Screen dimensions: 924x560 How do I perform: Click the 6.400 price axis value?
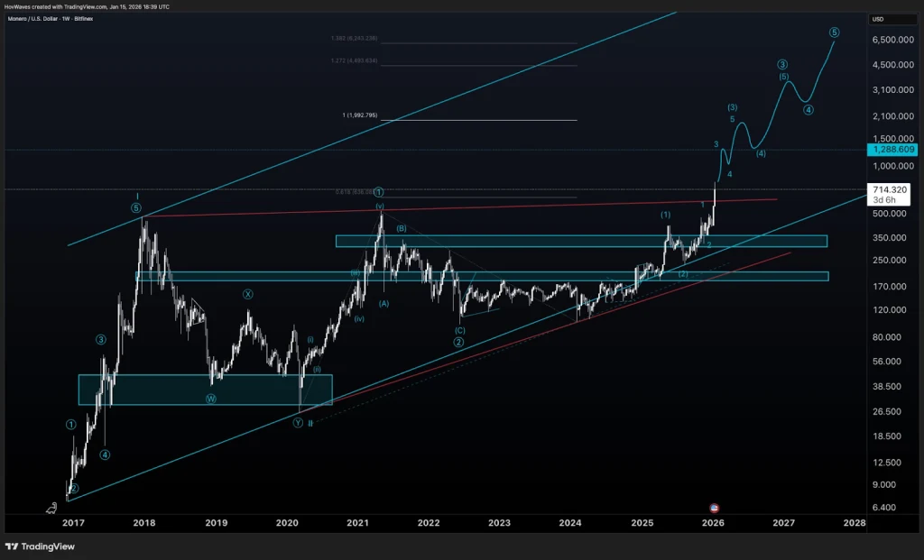pos(884,508)
